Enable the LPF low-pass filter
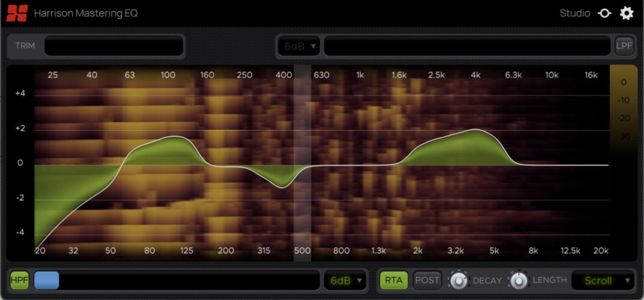This screenshot has width=644, height=300. [x=624, y=45]
